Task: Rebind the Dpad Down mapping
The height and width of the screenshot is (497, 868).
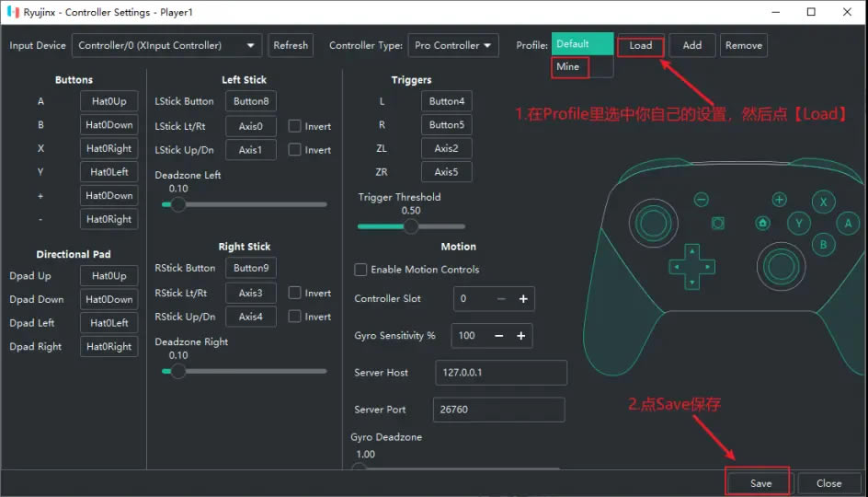Action: pyautogui.click(x=109, y=299)
